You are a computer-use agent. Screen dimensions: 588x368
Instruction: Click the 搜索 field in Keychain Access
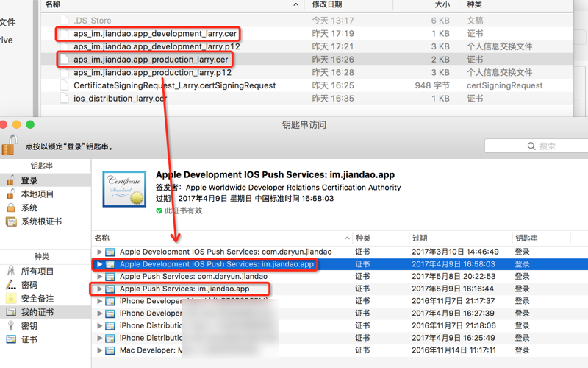537,146
